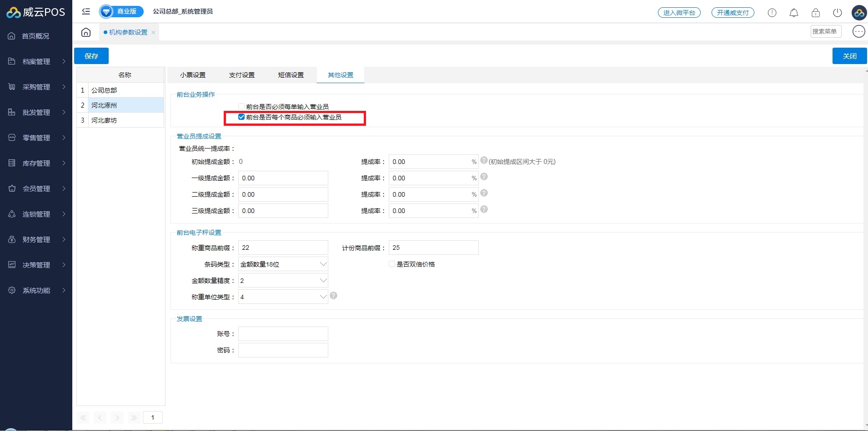This screenshot has width=868, height=431.
Task: Open the notifications bell icon
Action: (x=794, y=13)
